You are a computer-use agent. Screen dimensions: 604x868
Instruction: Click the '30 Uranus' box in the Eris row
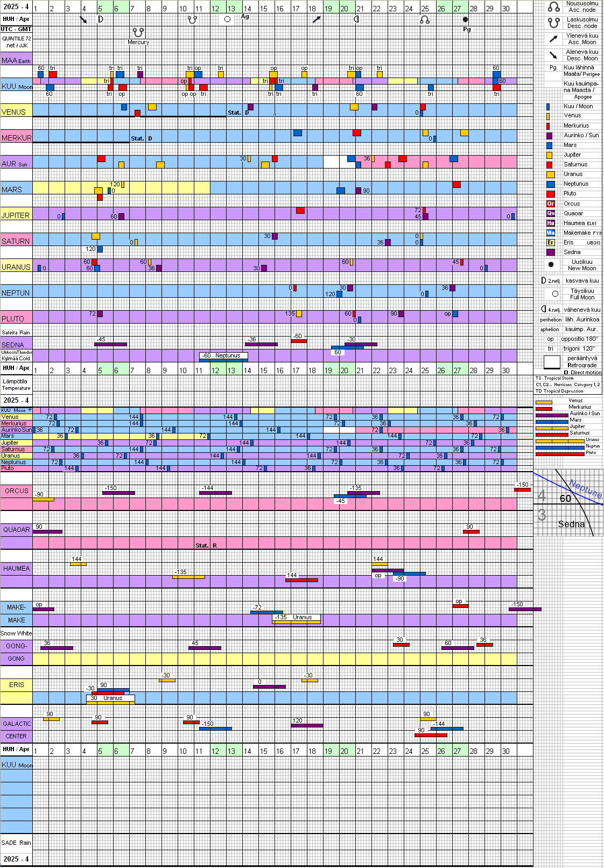[110, 698]
